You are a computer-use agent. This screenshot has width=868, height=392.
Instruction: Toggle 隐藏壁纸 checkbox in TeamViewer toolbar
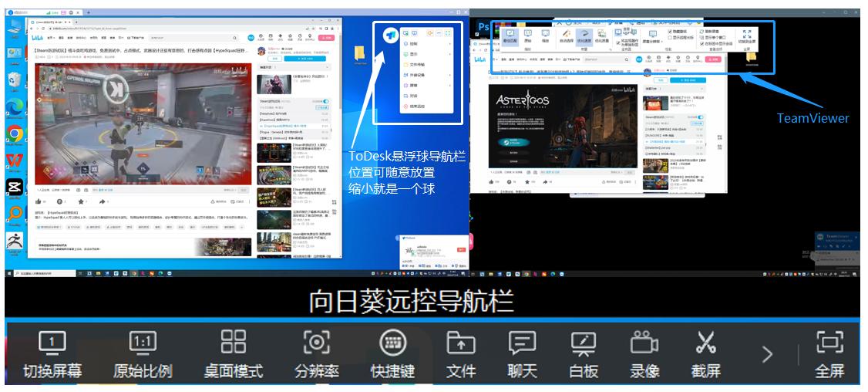point(678,32)
